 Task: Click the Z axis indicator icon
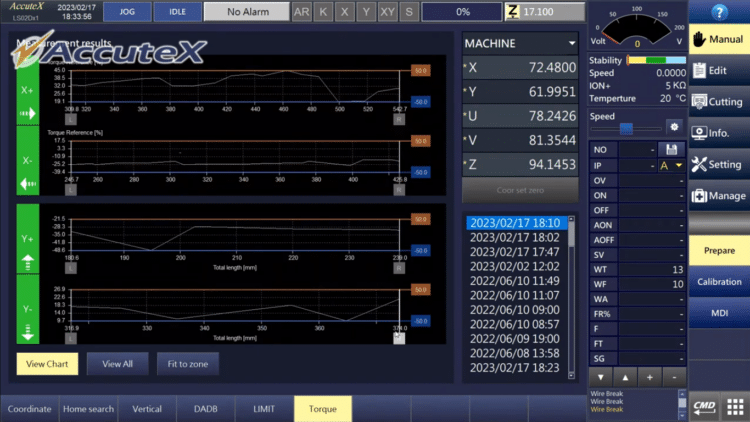512,11
